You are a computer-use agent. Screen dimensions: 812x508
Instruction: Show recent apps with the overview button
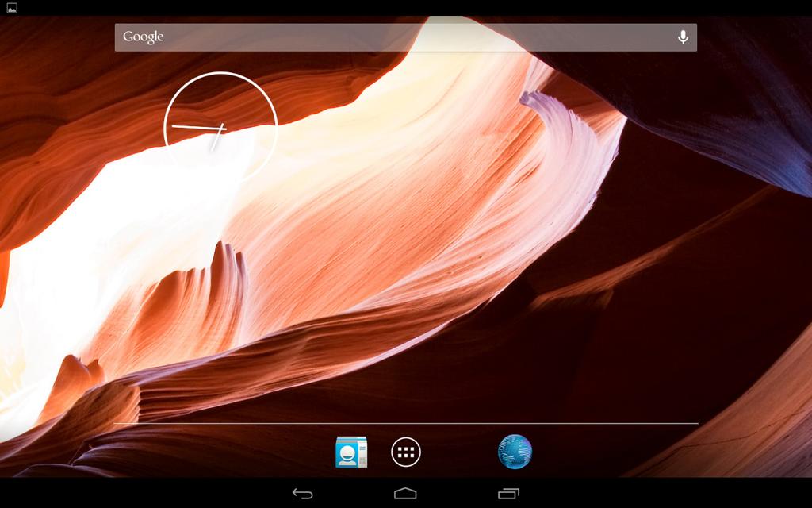pos(508,494)
